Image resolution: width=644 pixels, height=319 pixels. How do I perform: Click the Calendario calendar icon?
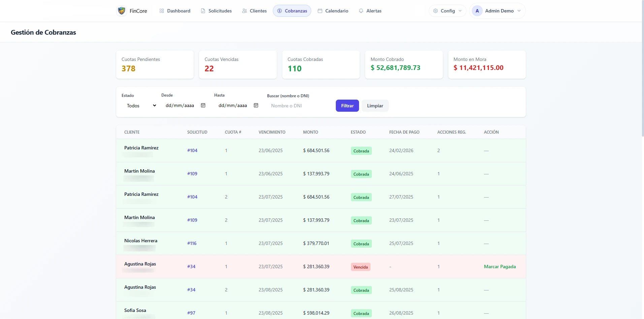(320, 11)
